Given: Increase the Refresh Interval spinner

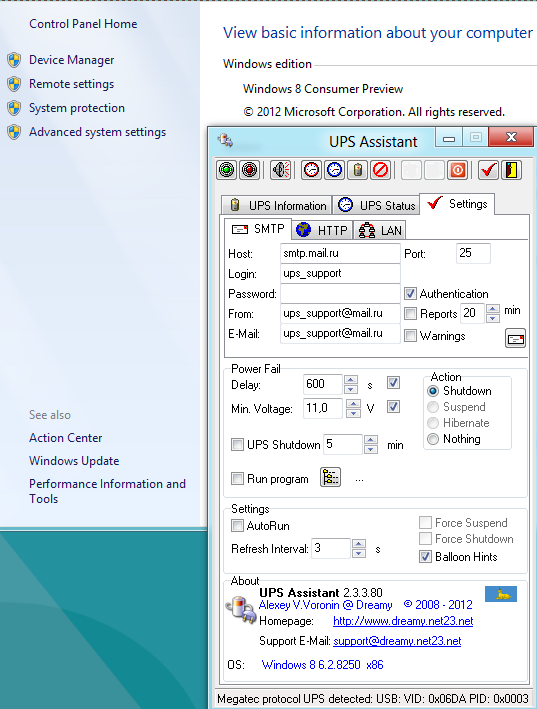Looking at the screenshot, I should pyautogui.click(x=359, y=544).
